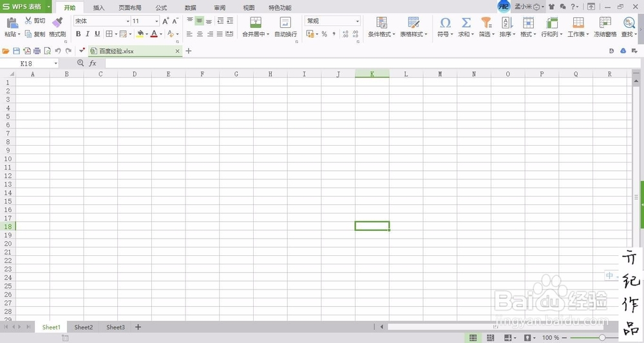Toggle bold formatting
Screen dimensions: 644x343
(78, 34)
